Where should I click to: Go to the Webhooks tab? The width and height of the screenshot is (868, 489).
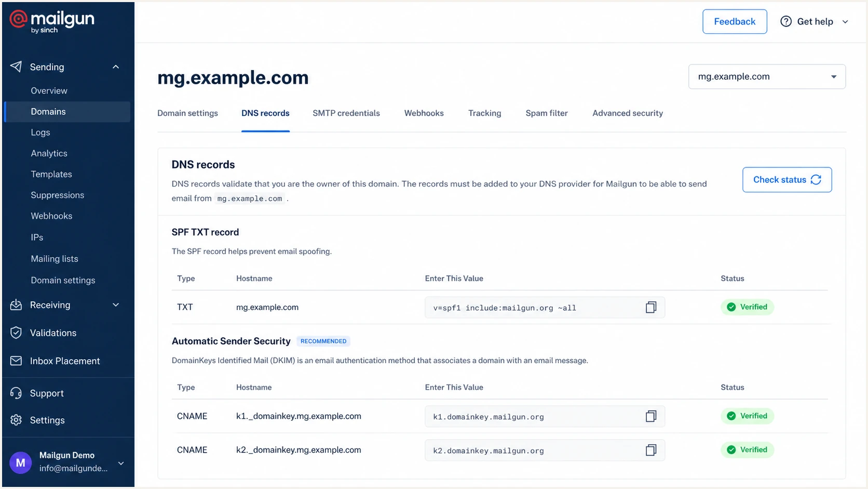pyautogui.click(x=424, y=113)
